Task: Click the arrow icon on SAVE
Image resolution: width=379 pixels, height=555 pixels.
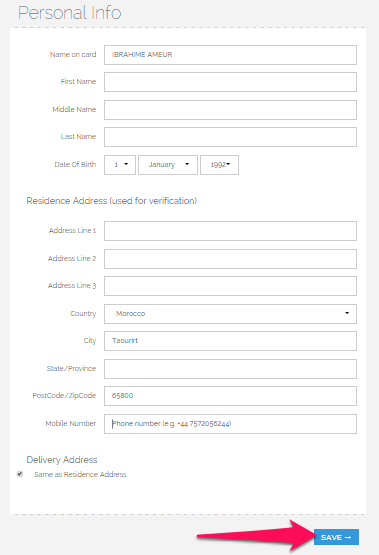Action: point(348,537)
